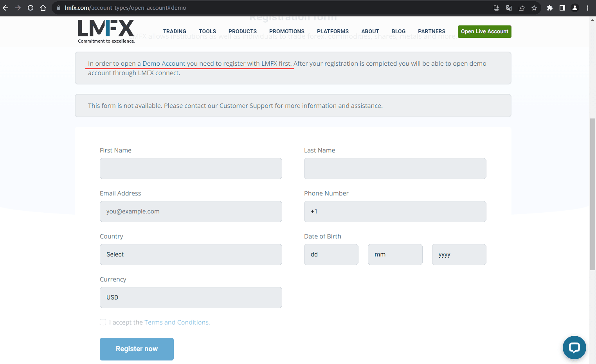The image size is (596, 364).
Task: Click the address bar URL
Action: [x=125, y=8]
